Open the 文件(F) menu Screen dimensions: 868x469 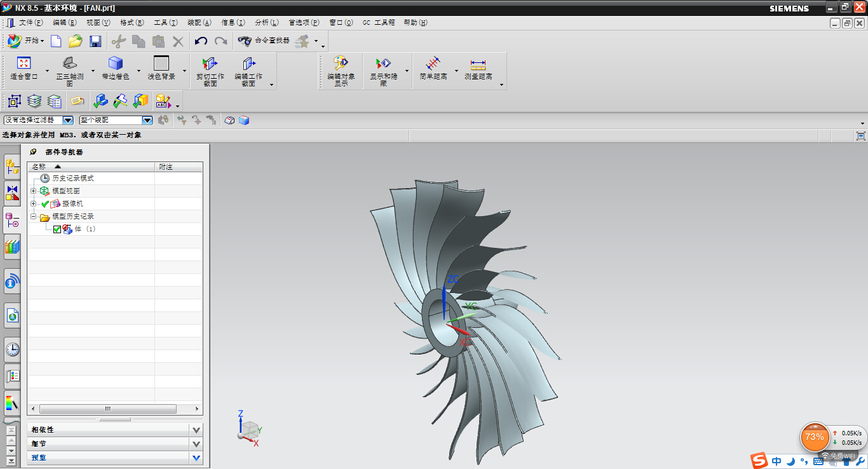(x=31, y=22)
